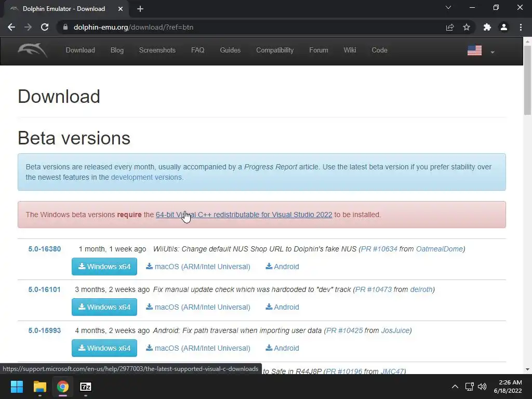Click the page vertical scrollbar thumb

pos(528,81)
